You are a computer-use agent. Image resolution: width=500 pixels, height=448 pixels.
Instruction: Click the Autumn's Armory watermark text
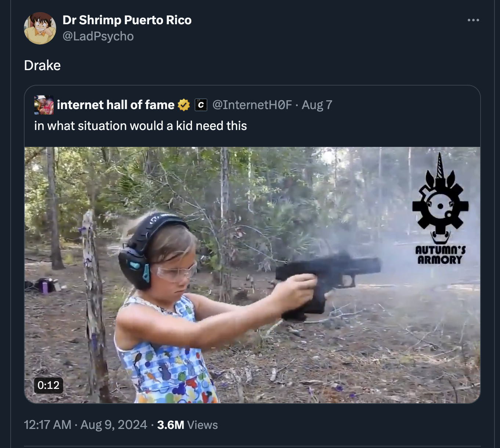(x=440, y=255)
